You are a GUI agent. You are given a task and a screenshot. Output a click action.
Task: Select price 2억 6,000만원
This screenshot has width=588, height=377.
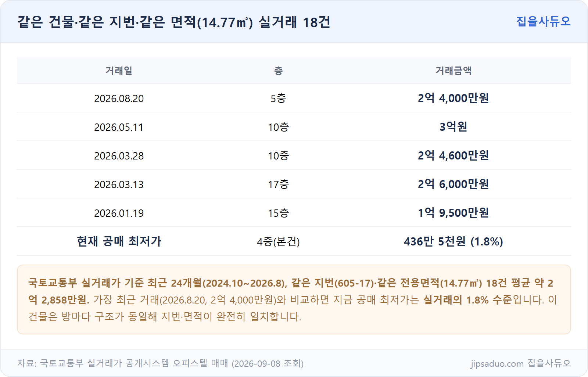(453, 184)
